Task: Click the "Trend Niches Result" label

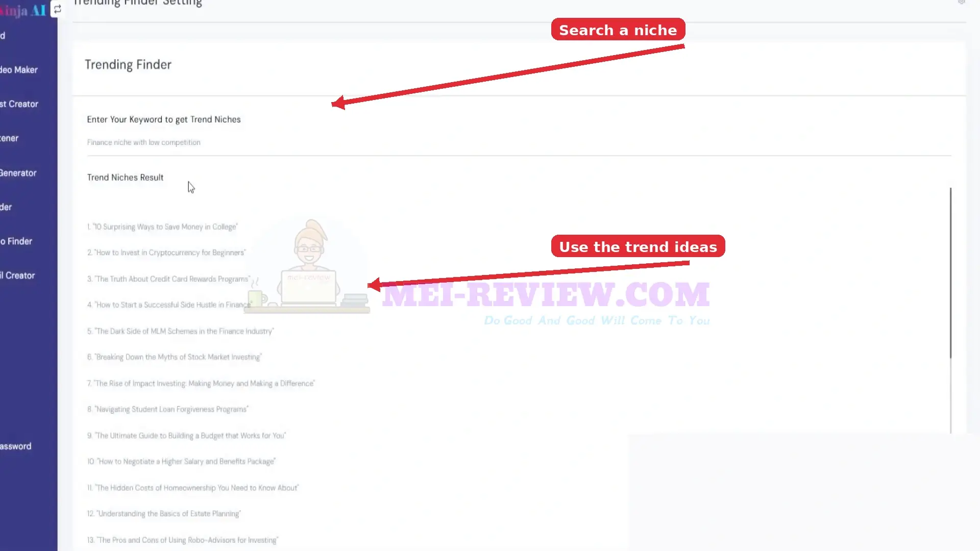Action: click(x=125, y=178)
